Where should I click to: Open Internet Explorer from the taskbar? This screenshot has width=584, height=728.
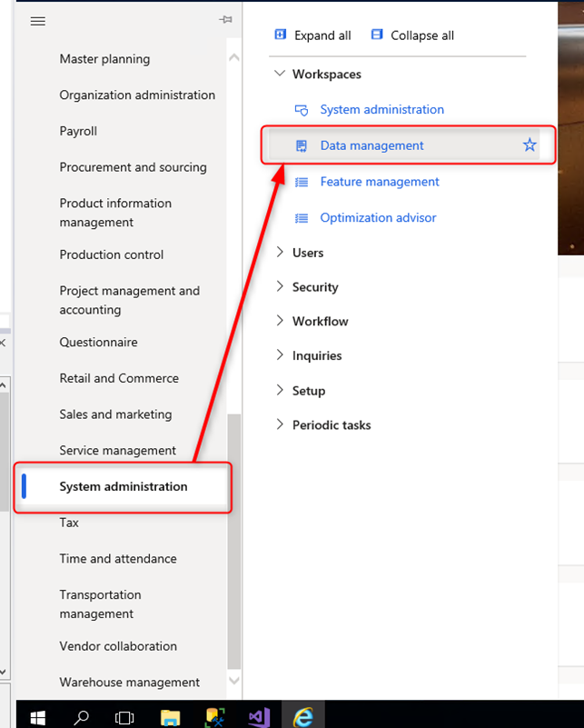[x=302, y=717]
